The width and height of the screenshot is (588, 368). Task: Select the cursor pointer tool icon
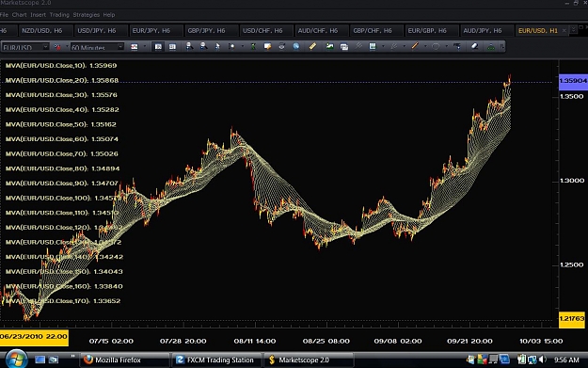click(x=217, y=46)
